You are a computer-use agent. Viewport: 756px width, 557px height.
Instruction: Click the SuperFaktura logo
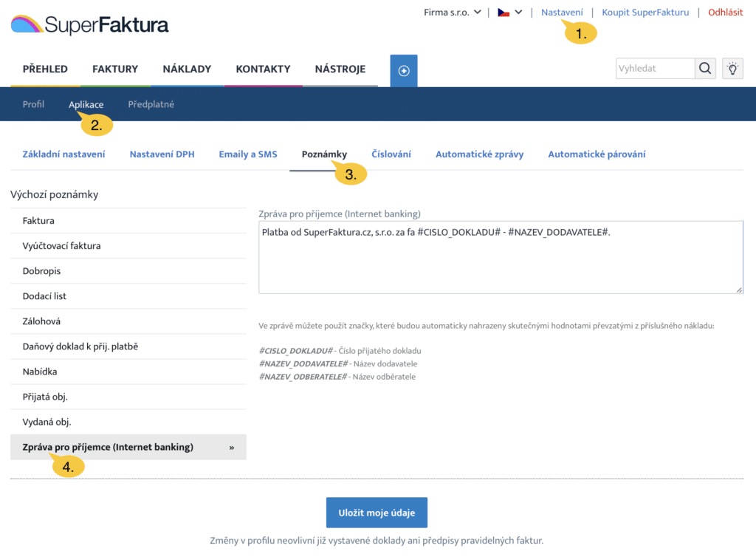click(89, 25)
